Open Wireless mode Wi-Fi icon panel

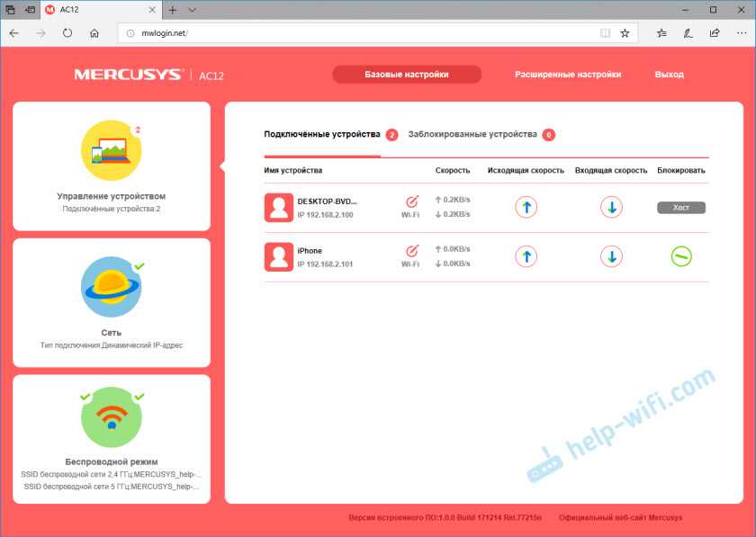(111, 418)
